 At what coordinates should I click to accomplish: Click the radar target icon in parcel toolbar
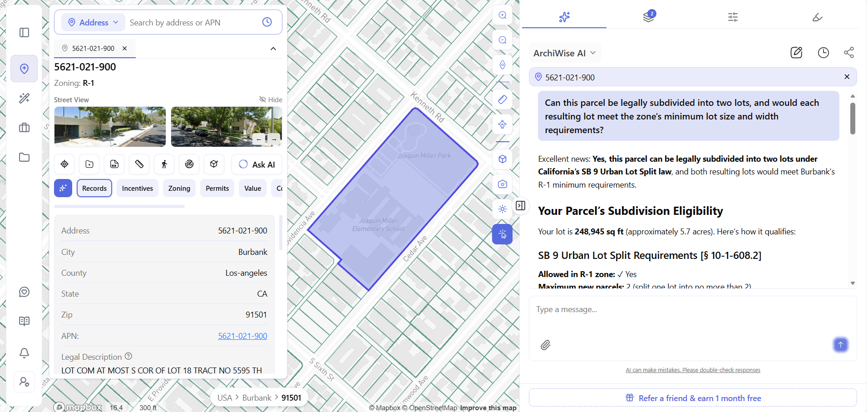pyautogui.click(x=189, y=164)
